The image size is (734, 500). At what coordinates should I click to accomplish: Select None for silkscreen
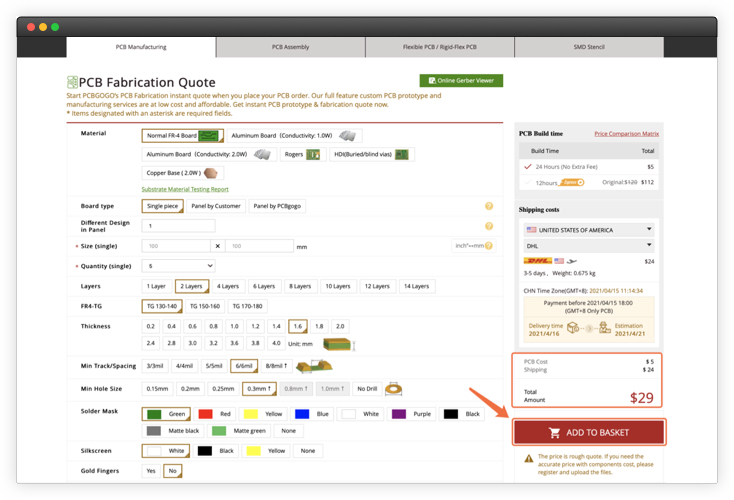tap(308, 451)
